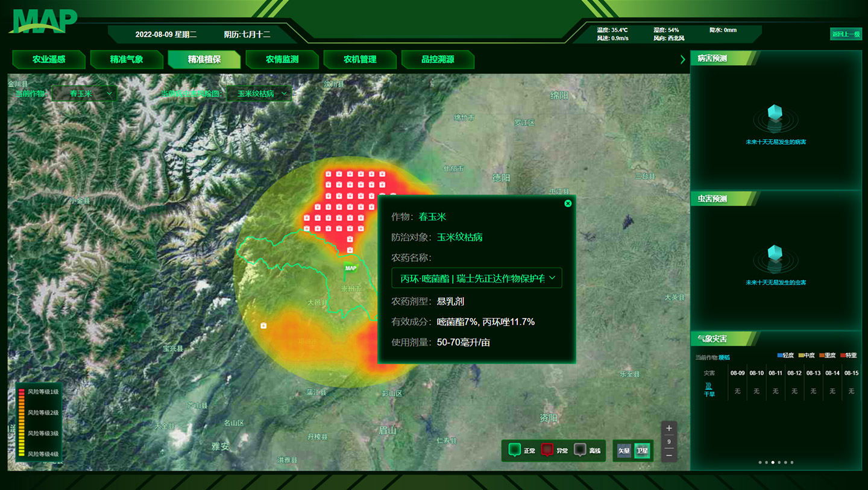Select the 精准植保 tab
868x490 pixels.
pyautogui.click(x=204, y=59)
